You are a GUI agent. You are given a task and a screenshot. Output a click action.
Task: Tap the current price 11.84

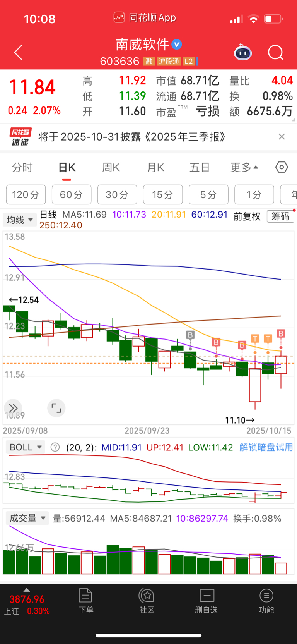coord(32,87)
